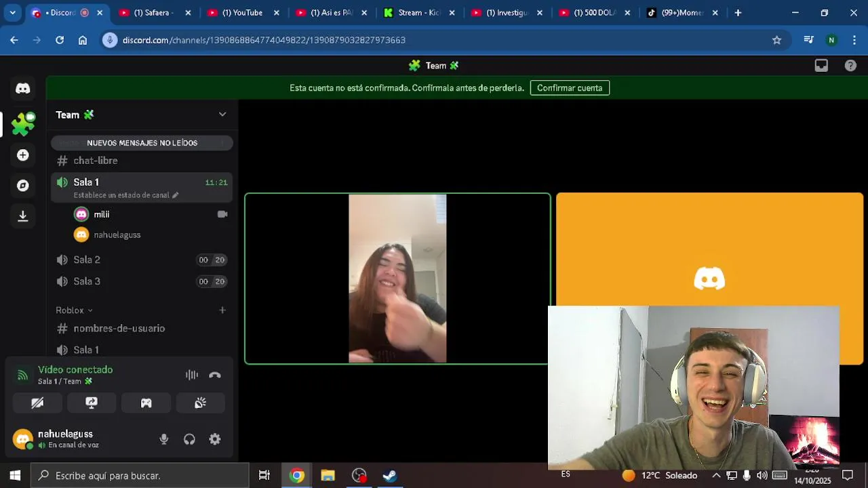This screenshot has width=868, height=488.
Task: Click microphone permission icon in address bar
Action: pyautogui.click(x=110, y=40)
